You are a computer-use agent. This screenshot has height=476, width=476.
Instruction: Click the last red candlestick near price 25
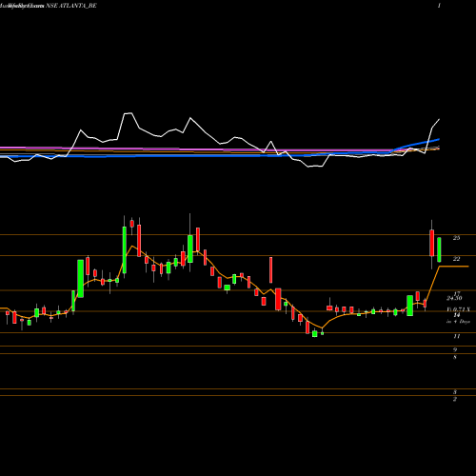coord(432,243)
